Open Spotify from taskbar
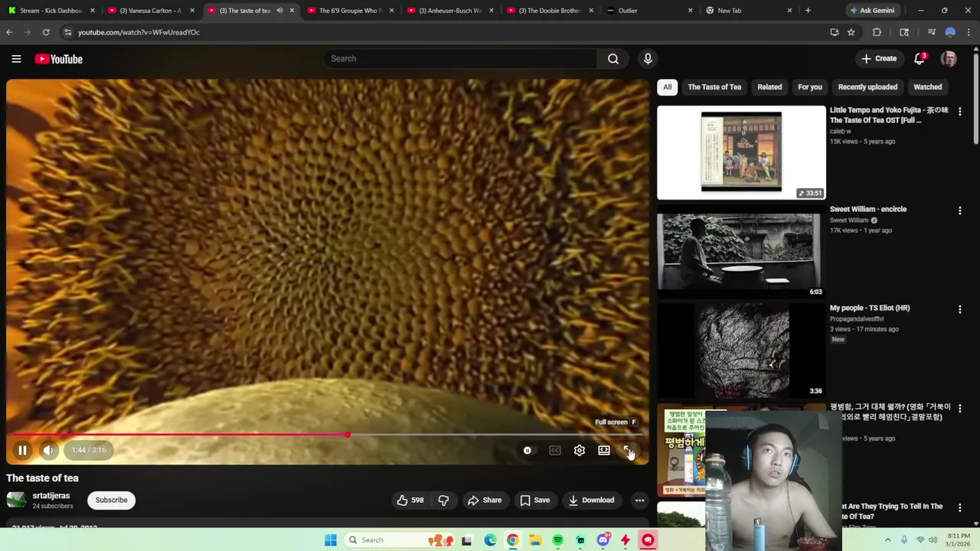Image resolution: width=980 pixels, height=551 pixels. point(557,540)
